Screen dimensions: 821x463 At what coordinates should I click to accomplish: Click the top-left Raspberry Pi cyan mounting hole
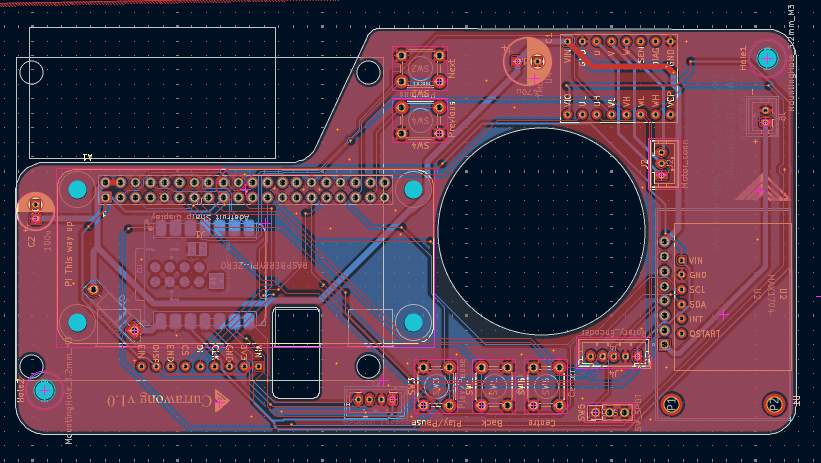[77, 190]
